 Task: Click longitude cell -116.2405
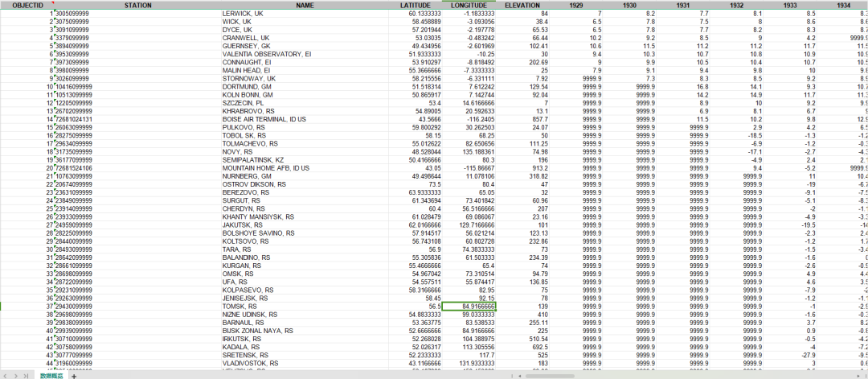(469, 120)
